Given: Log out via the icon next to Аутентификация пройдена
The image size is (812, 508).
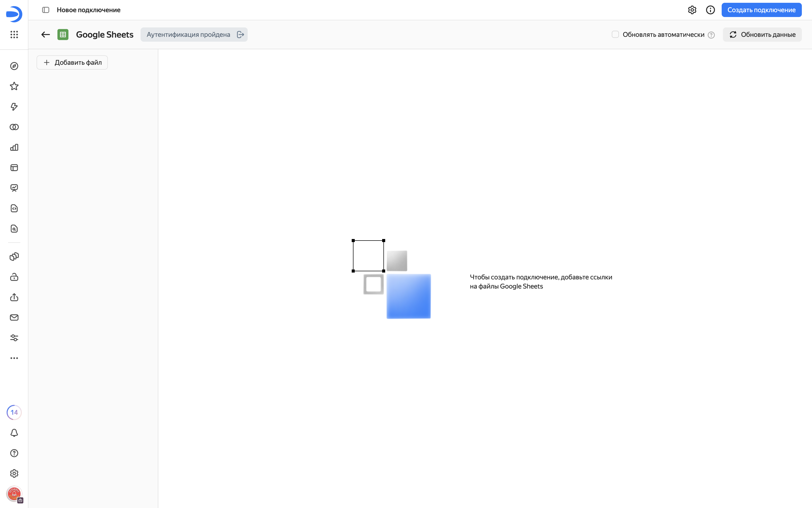Looking at the screenshot, I should click(240, 35).
